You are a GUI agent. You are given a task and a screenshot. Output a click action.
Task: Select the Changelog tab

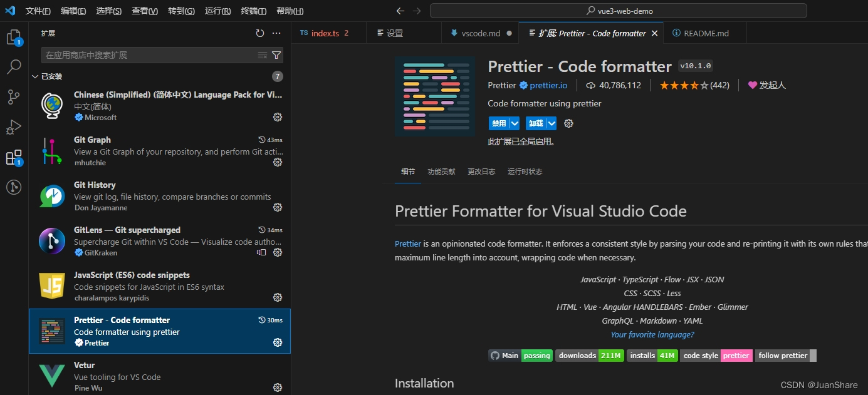pos(481,172)
